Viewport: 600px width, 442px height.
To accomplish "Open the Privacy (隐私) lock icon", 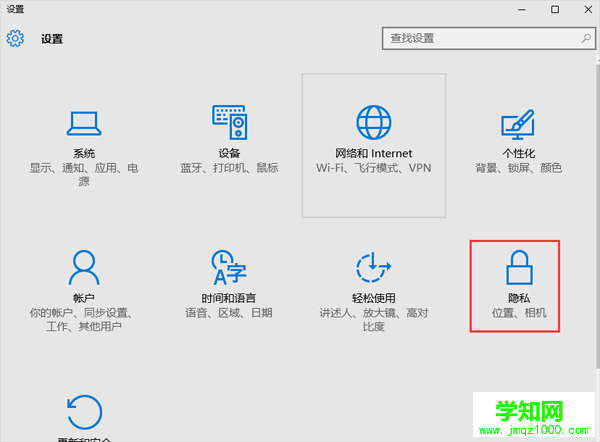I will 519,267.
